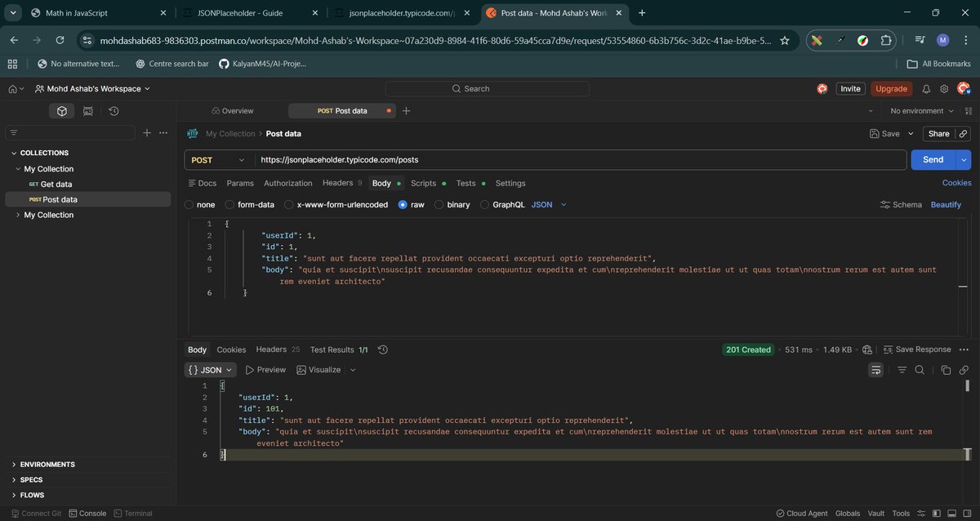Bookmark this page with the star icon
980x521 pixels.
point(785,40)
